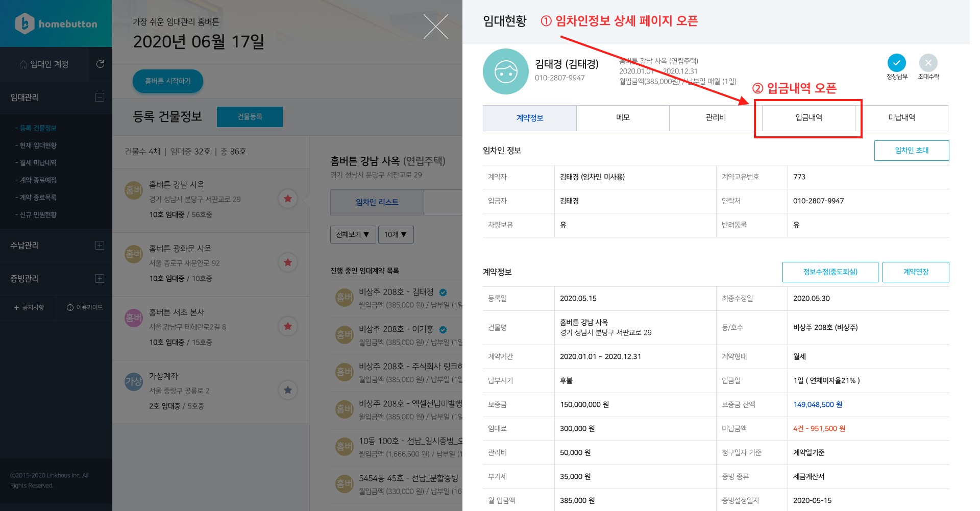
Task: Close the tenant detail panel with the X
Action: [x=435, y=27]
